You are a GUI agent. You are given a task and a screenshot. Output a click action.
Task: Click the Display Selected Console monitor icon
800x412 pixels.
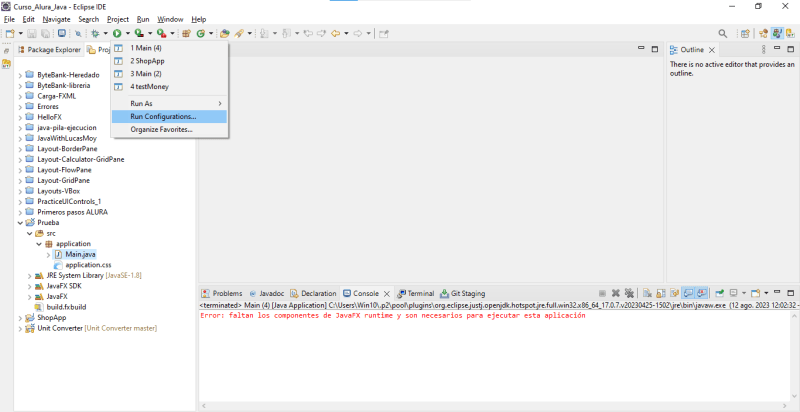(x=733, y=293)
